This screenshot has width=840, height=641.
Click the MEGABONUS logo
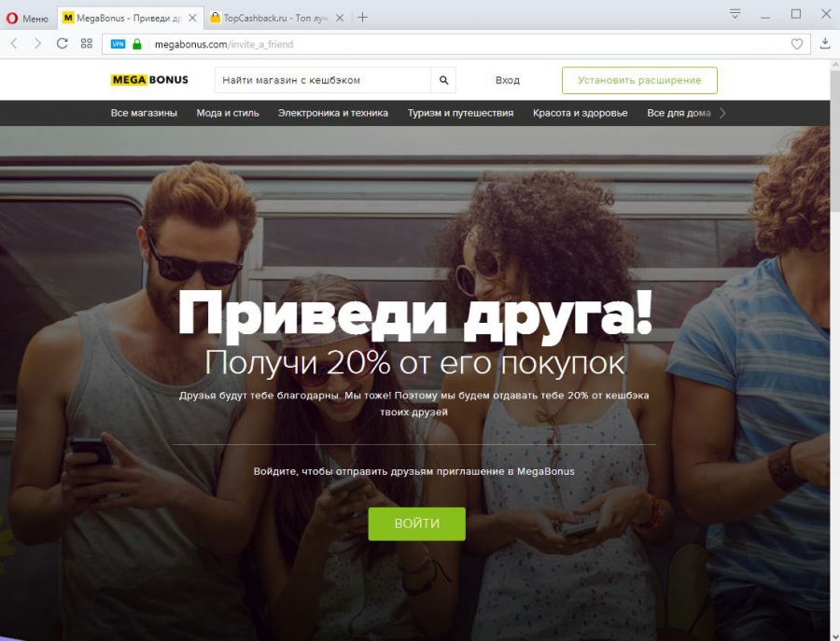pyautogui.click(x=149, y=80)
